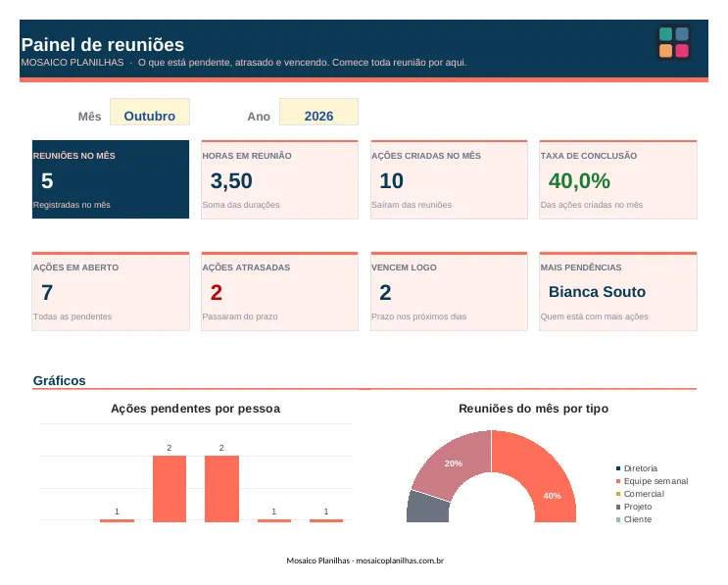728x585 pixels.
Task: Click the Das ações criadas no mês caption
Action: click(x=592, y=205)
